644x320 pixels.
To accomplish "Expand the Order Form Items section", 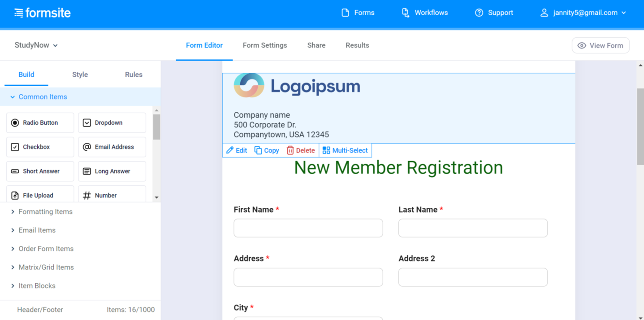I will point(46,249).
